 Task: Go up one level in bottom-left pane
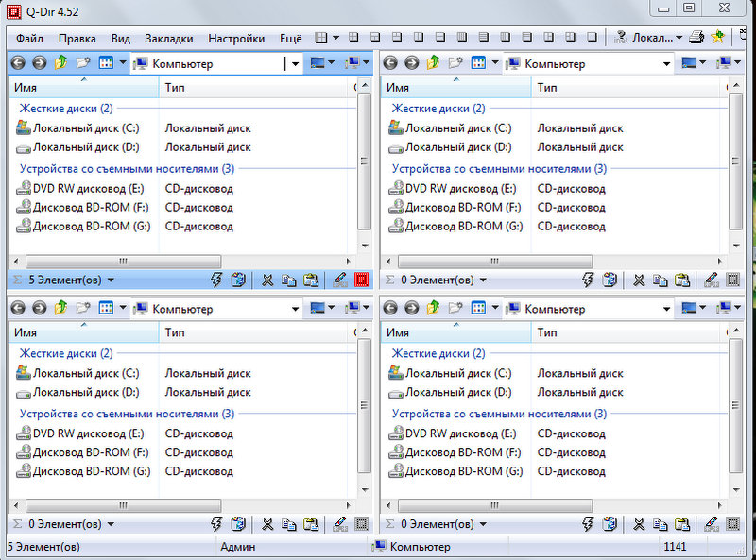pos(60,308)
